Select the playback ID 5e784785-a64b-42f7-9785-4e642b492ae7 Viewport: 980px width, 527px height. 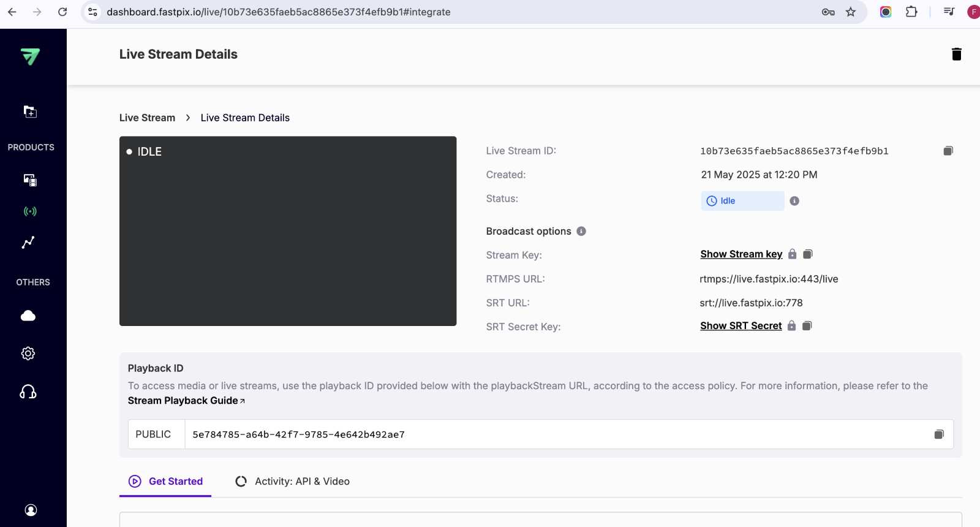[298, 434]
